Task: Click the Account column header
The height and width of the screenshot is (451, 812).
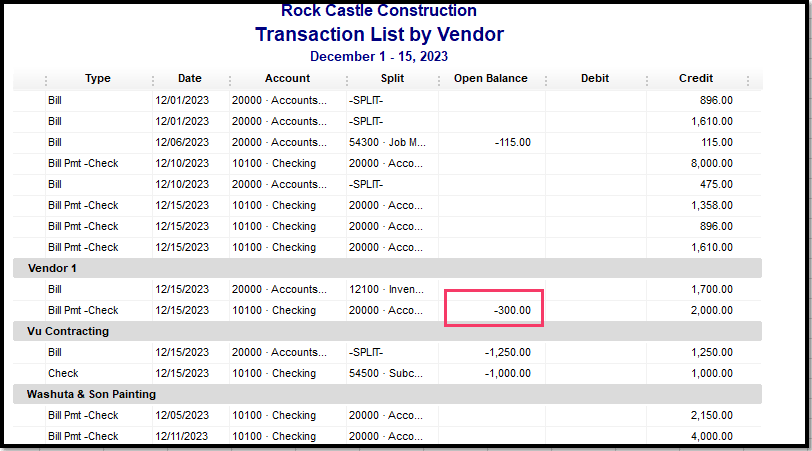Action: tap(287, 78)
